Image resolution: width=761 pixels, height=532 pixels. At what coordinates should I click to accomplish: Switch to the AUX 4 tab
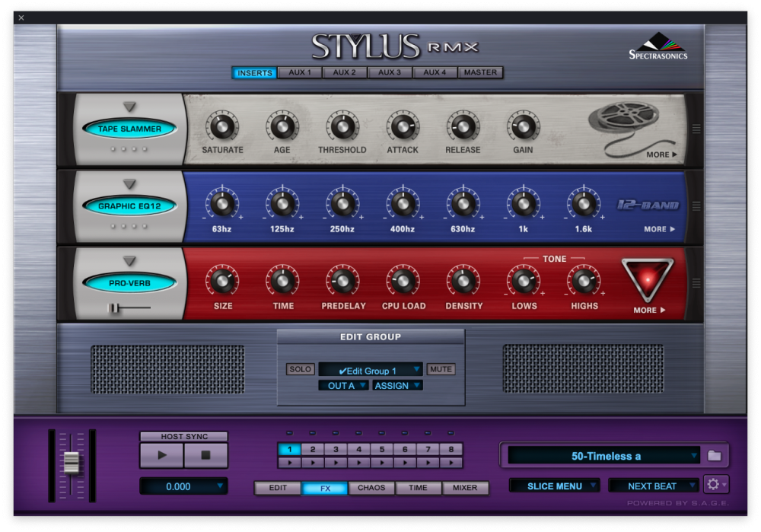[435, 72]
